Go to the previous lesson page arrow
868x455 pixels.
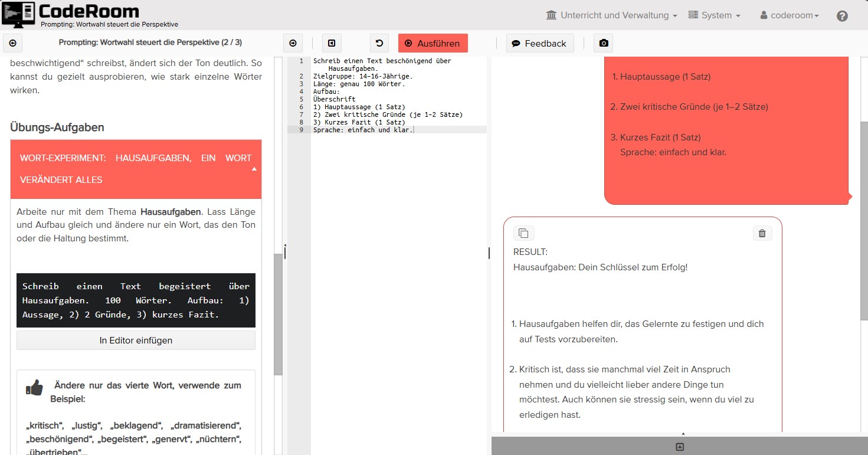tap(13, 43)
